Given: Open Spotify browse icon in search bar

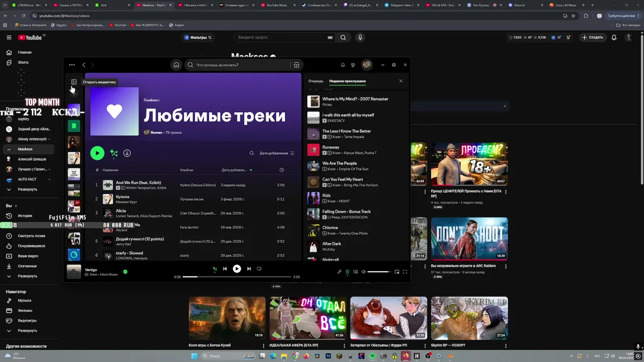Looking at the screenshot, I should pyautogui.click(x=296, y=65).
